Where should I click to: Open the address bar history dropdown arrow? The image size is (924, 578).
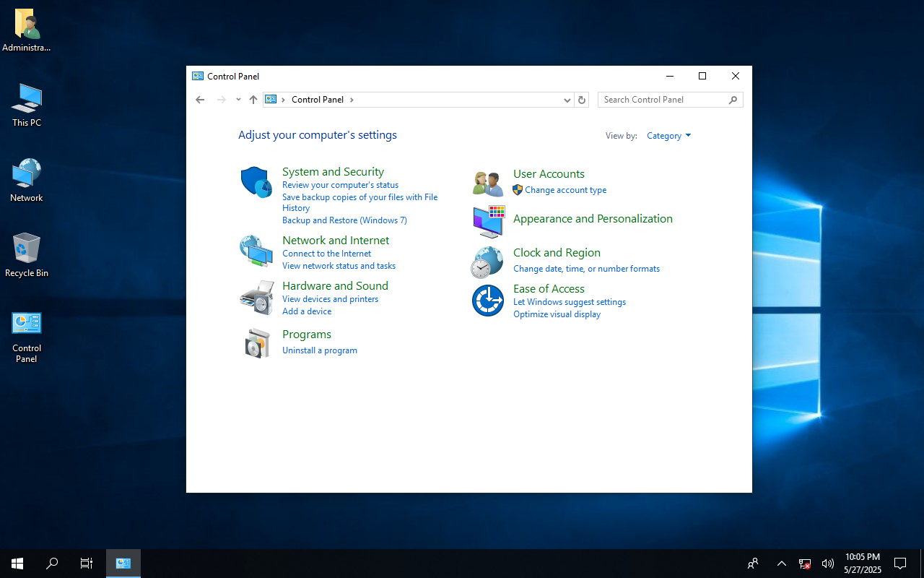point(567,100)
